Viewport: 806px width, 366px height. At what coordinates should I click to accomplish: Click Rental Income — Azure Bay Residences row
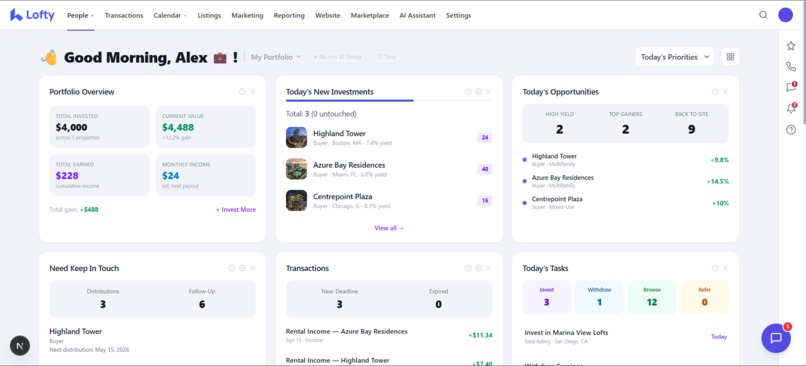389,335
